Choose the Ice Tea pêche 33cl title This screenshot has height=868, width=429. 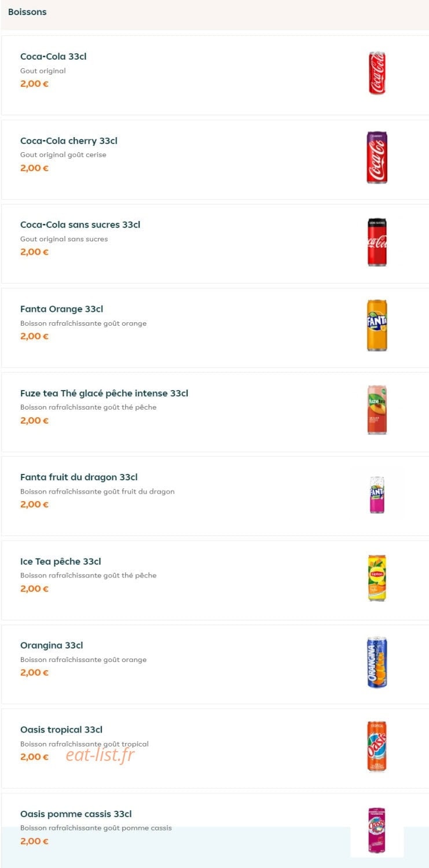pos(61,561)
